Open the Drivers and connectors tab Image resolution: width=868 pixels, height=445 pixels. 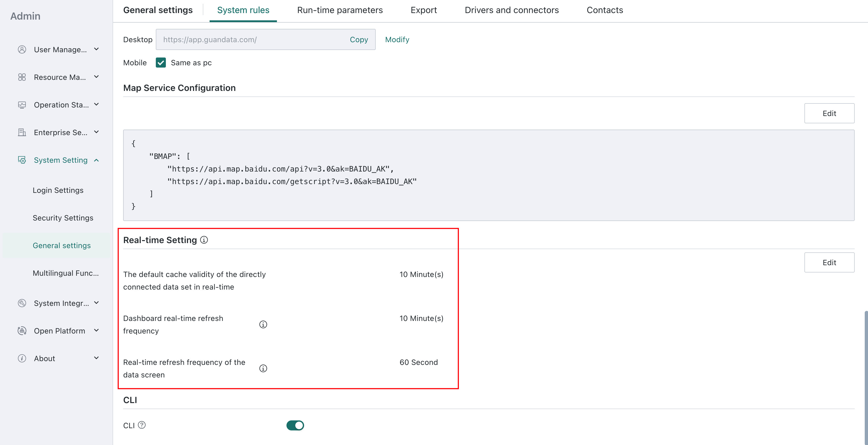tap(511, 10)
